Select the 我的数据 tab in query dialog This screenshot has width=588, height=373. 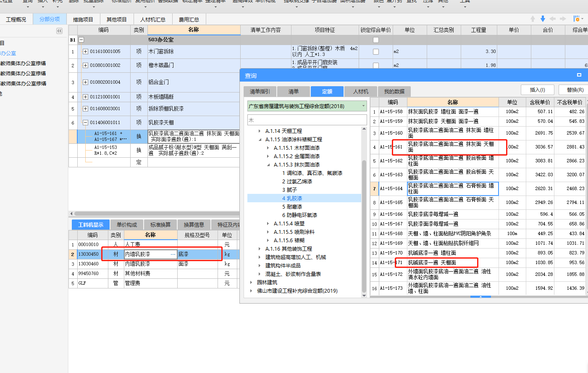click(394, 91)
